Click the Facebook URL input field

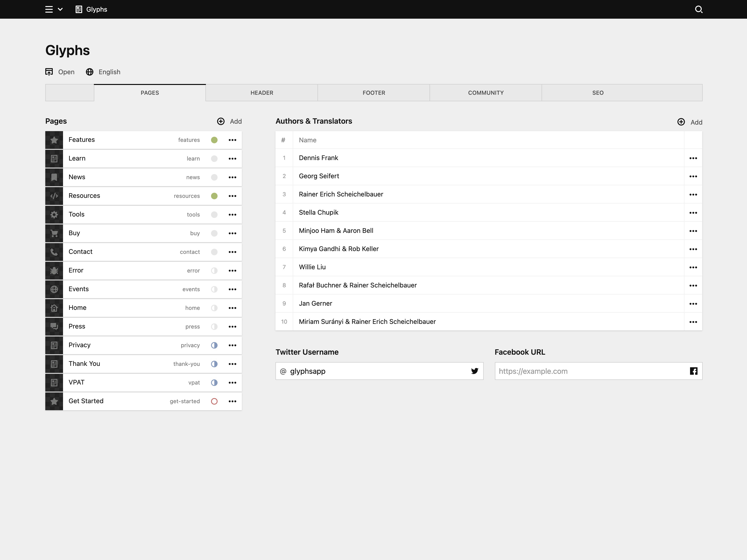point(591,371)
